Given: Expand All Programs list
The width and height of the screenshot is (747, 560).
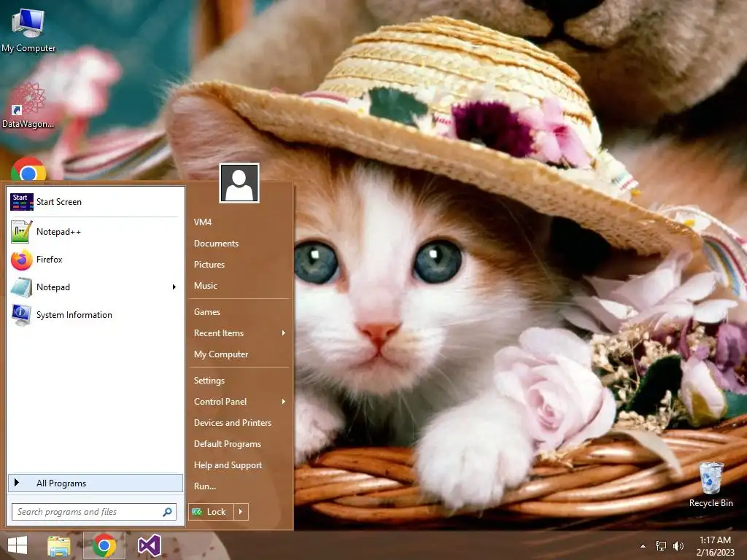Looking at the screenshot, I should pyautogui.click(x=96, y=483).
